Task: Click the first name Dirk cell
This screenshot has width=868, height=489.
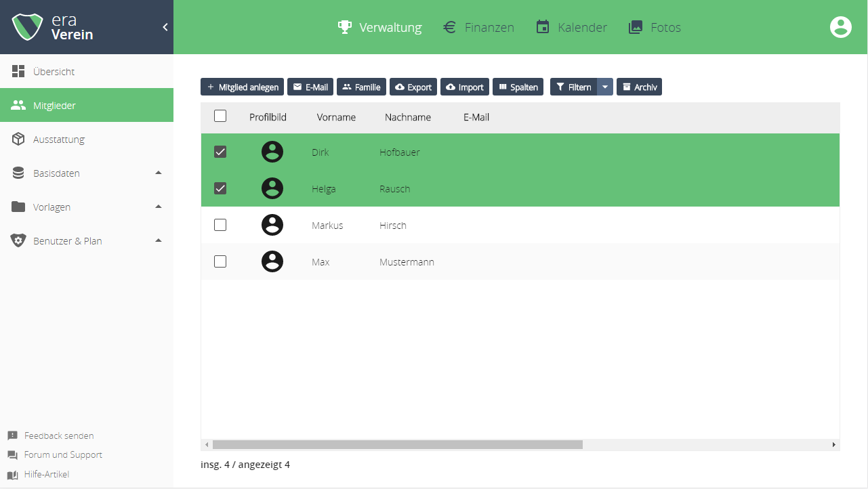Action: tap(321, 152)
